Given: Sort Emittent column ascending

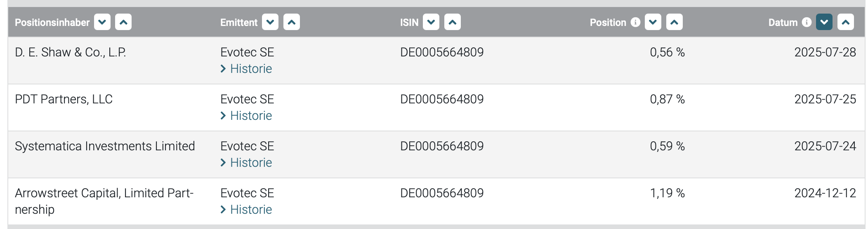Looking at the screenshot, I should tap(292, 22).
